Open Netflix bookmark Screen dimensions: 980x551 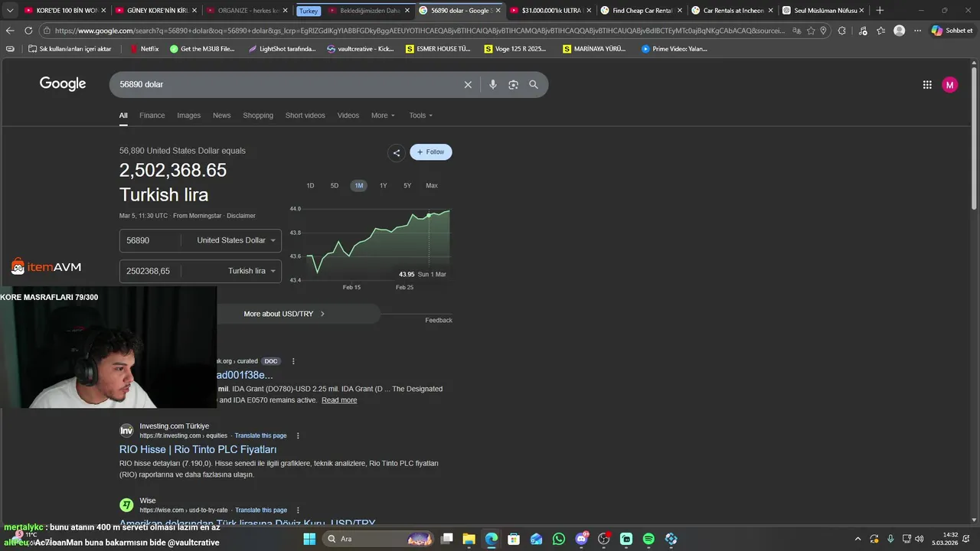click(x=144, y=49)
